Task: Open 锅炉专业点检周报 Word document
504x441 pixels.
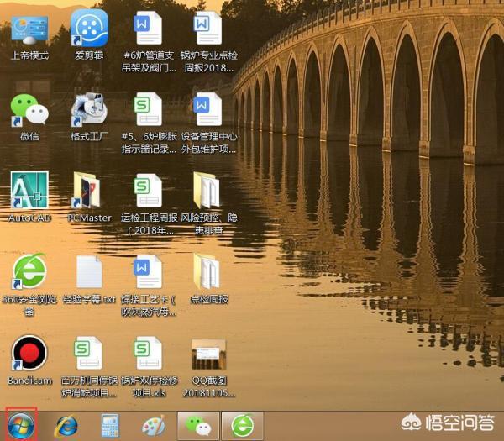Action: [207, 30]
